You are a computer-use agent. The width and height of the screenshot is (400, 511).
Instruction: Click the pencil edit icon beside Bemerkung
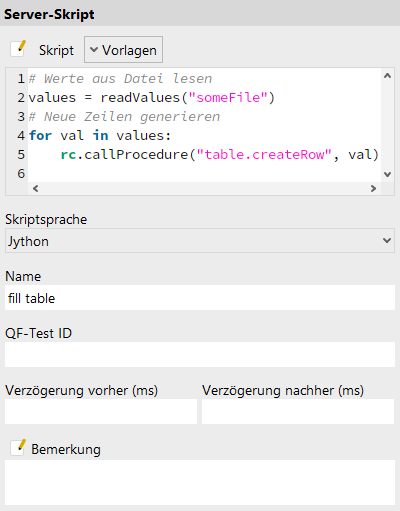pos(18,448)
